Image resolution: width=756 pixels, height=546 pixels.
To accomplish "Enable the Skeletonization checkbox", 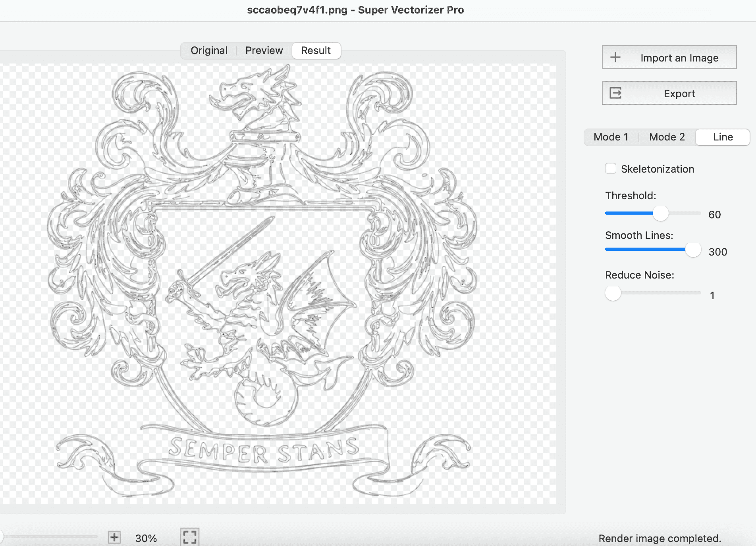I will 611,169.
